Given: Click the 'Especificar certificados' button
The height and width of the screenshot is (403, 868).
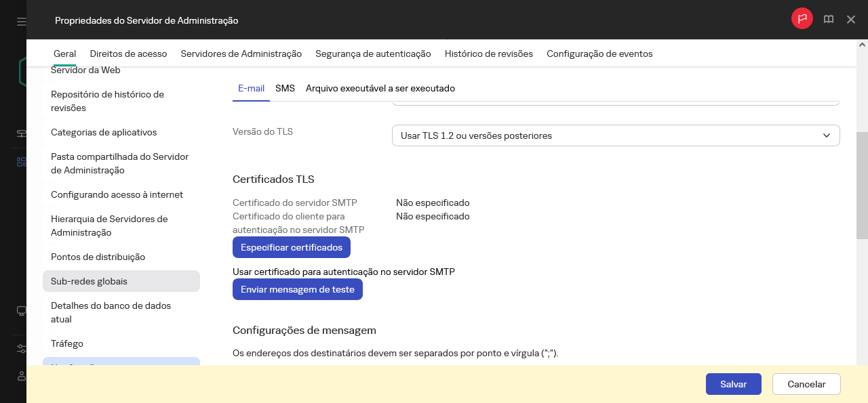Looking at the screenshot, I should (291, 247).
